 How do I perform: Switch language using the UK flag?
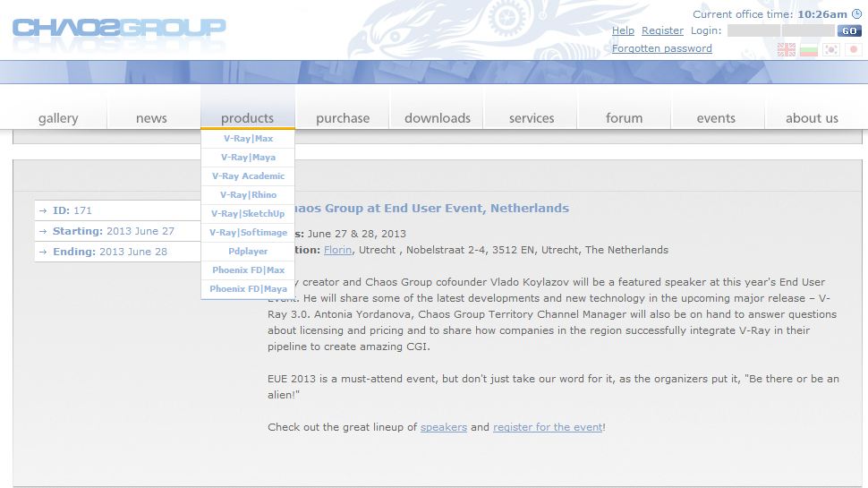point(786,50)
